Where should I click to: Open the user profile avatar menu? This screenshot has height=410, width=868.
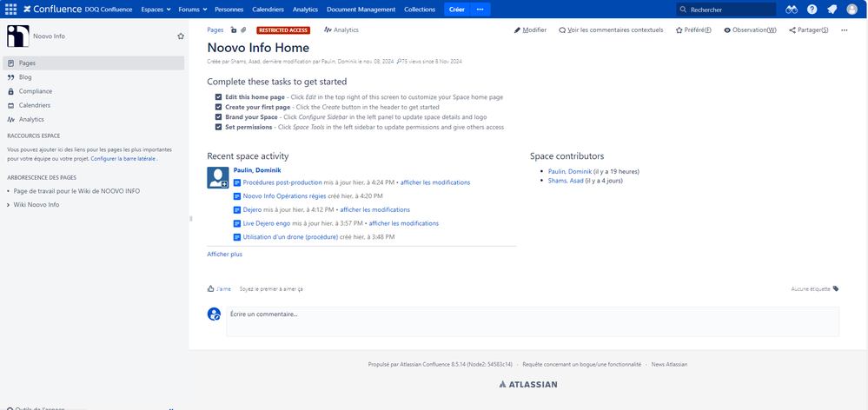(x=852, y=10)
